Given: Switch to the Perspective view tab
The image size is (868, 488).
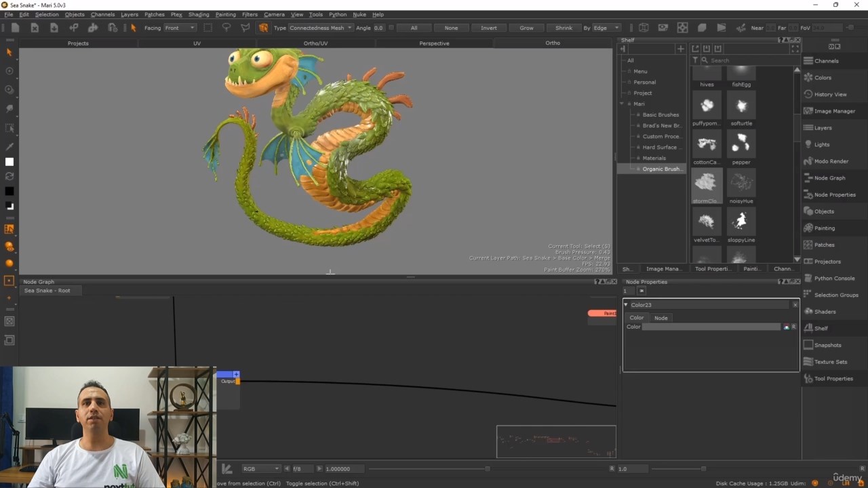Looking at the screenshot, I should (434, 43).
